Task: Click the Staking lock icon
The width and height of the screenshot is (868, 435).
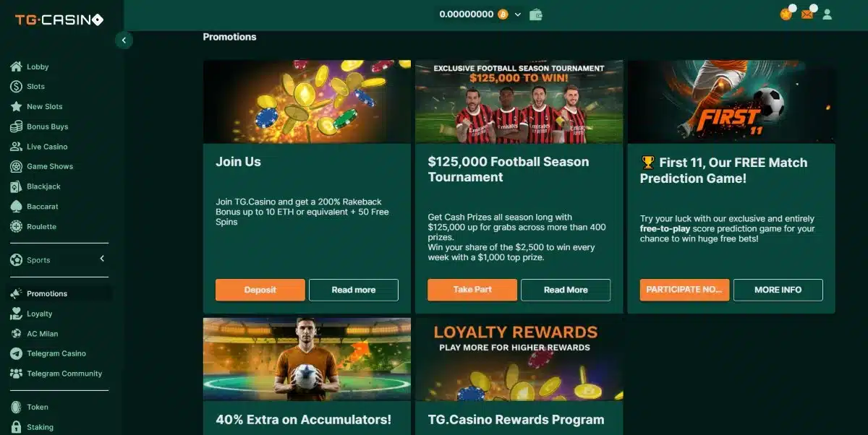Action: coord(16,427)
